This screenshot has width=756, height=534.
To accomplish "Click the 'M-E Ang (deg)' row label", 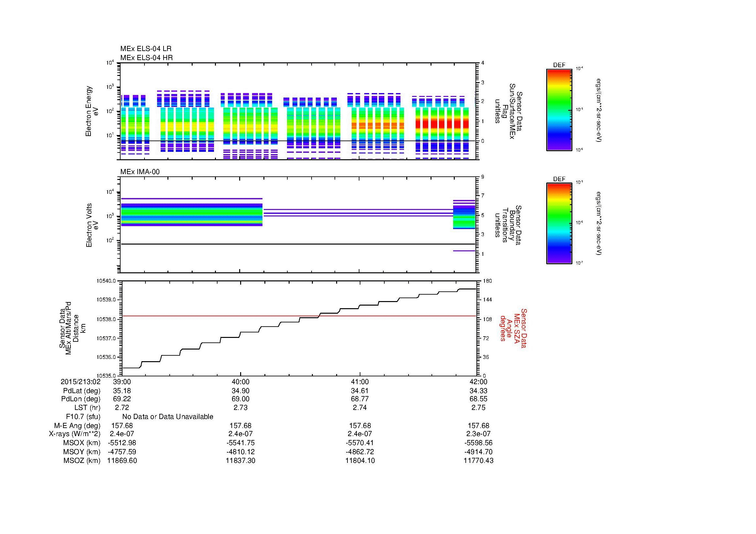I will [x=77, y=425].
